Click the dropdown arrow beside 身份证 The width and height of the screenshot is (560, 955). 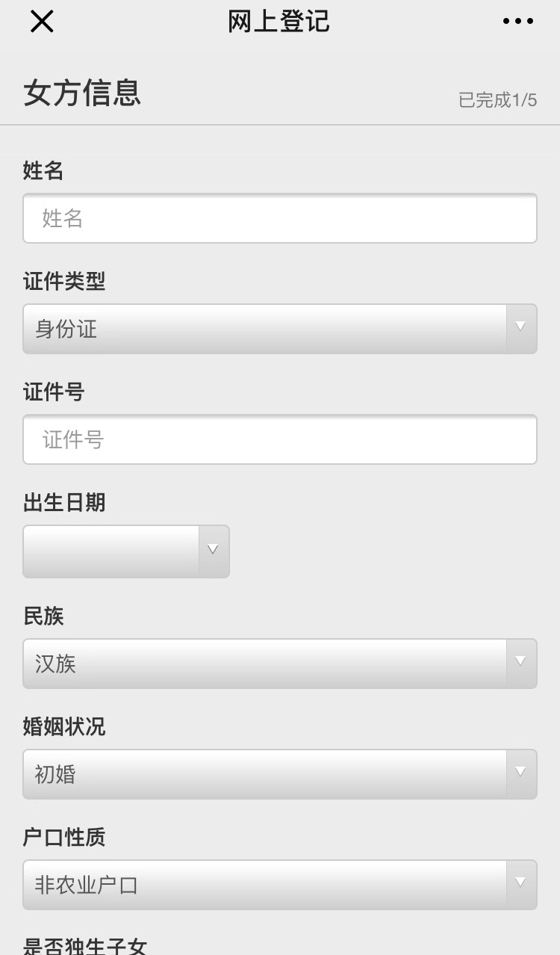coord(520,329)
